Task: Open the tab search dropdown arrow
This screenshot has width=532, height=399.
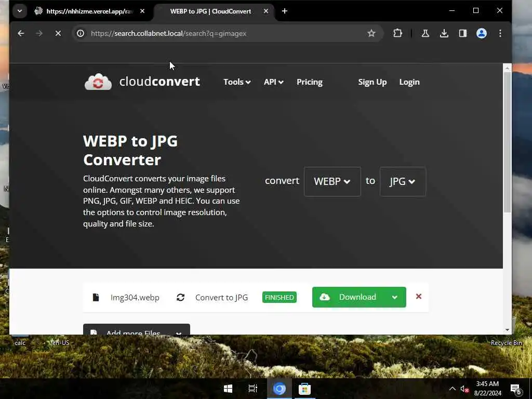Action: 20,11
